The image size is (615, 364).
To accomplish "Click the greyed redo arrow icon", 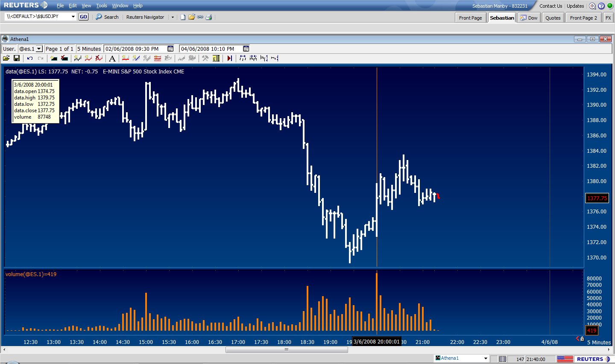I will point(41,58).
